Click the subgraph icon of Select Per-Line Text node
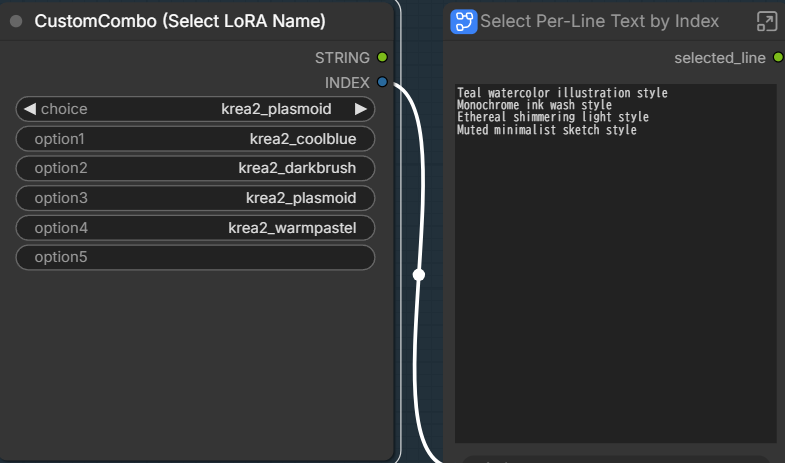This screenshot has width=785, height=463. (x=464, y=22)
